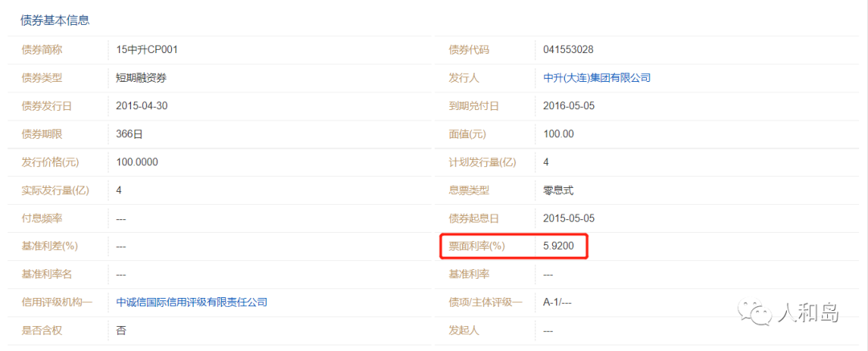The width and height of the screenshot is (868, 351).
Task: Select the bond term value 366日
Action: pyautogui.click(x=129, y=134)
